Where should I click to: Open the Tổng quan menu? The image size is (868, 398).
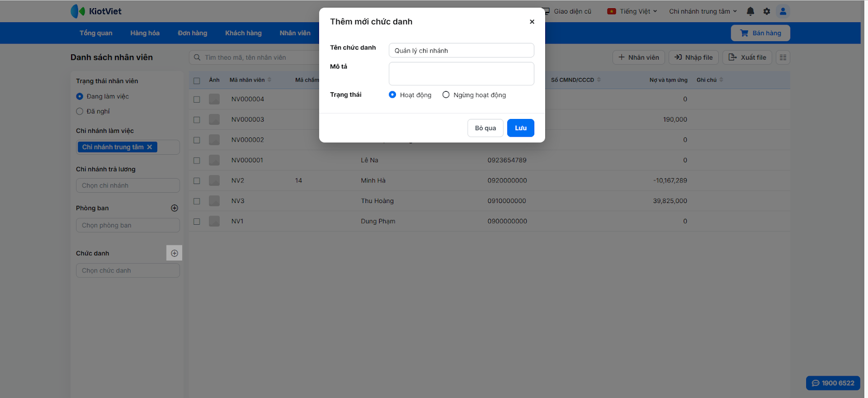[x=96, y=33]
